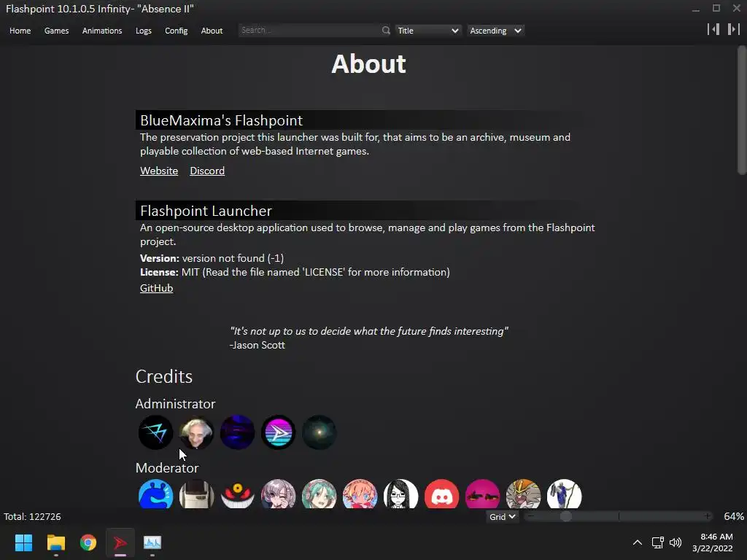Image resolution: width=747 pixels, height=560 pixels.
Task: Click the black-haired glasses girl Moderator avatar
Action: [400, 494]
